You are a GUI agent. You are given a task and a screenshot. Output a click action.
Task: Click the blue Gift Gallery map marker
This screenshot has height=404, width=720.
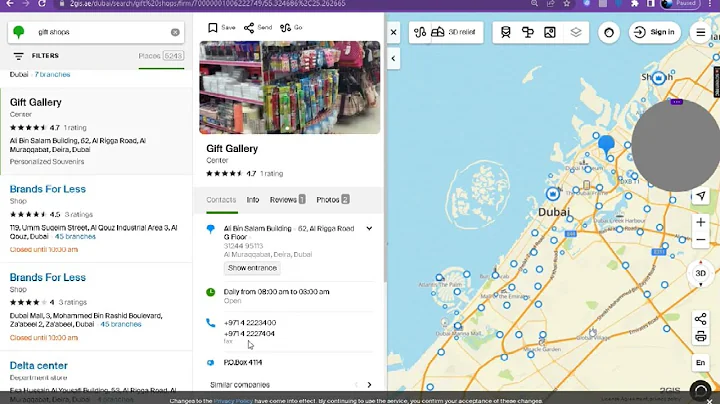[x=606, y=144]
